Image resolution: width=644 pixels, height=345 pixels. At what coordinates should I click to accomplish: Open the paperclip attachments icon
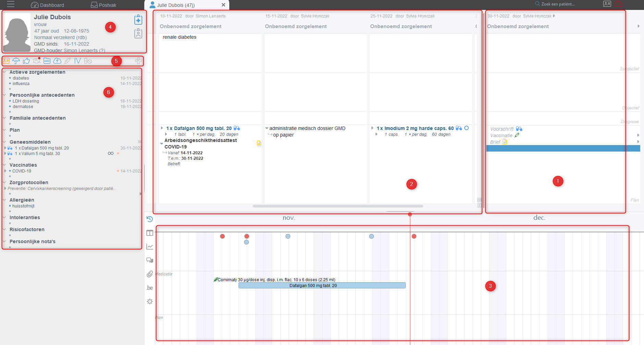click(150, 274)
